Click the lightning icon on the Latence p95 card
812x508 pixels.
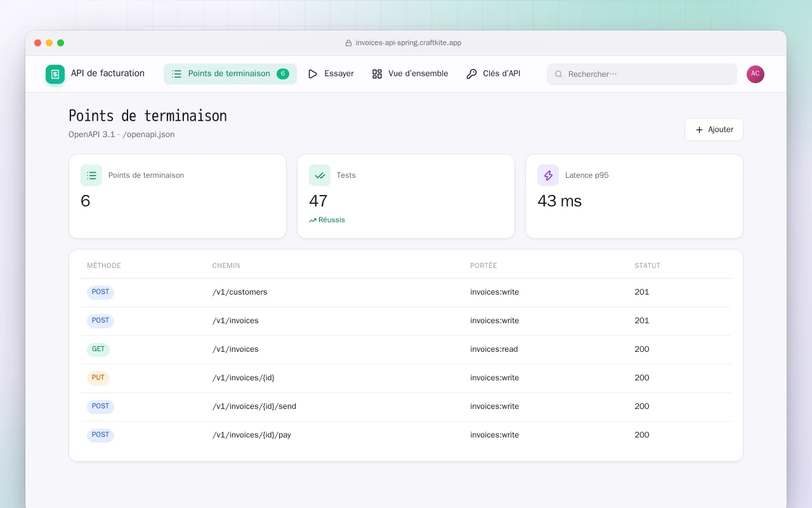548,175
